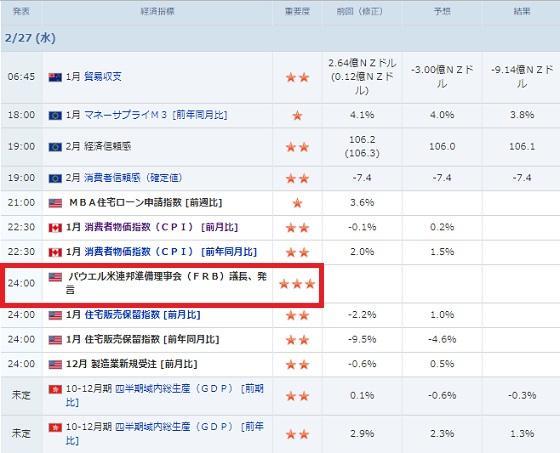This screenshot has width=560, height=453.
Task: Click the 2/27 (水) date header row
Action: click(x=280, y=38)
